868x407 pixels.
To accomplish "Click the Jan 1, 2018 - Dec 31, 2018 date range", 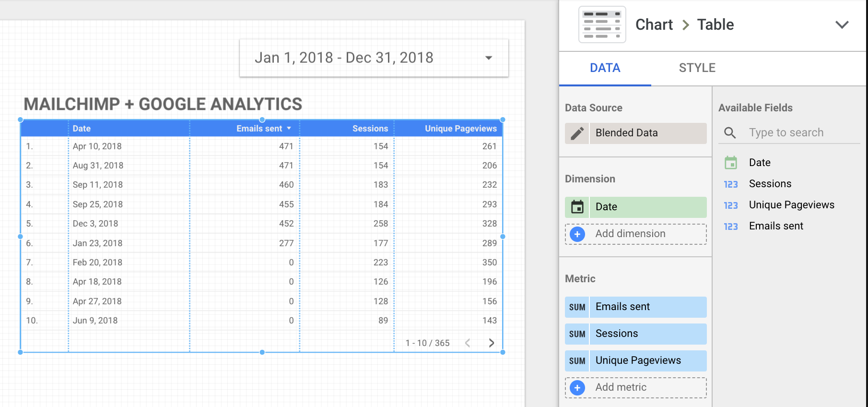I will pyautogui.click(x=344, y=58).
